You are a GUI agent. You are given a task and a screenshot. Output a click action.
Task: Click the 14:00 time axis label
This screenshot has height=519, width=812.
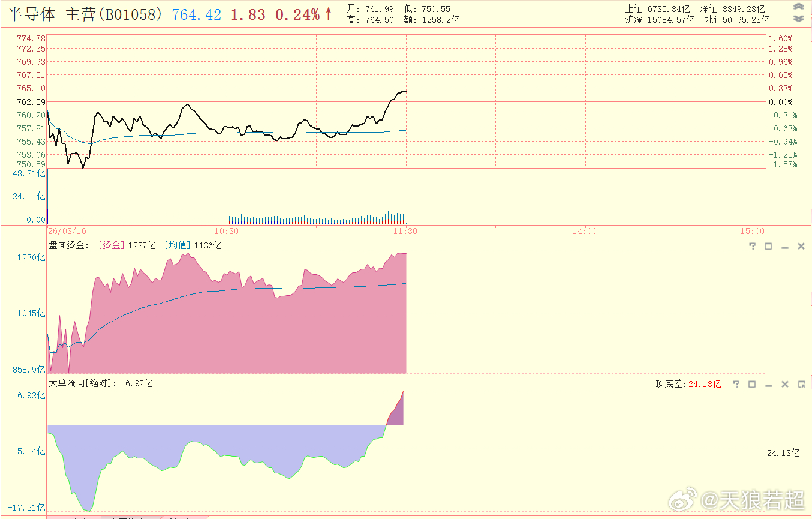click(585, 232)
